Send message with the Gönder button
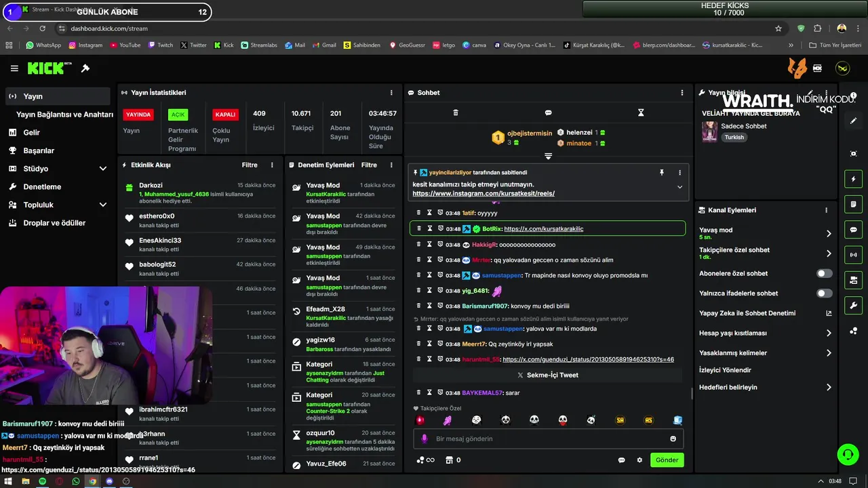This screenshot has height=488, width=868. (x=667, y=460)
